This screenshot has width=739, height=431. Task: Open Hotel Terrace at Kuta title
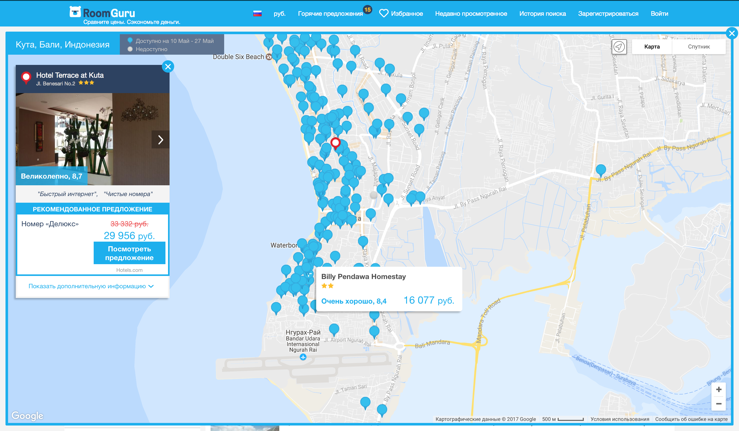point(70,75)
